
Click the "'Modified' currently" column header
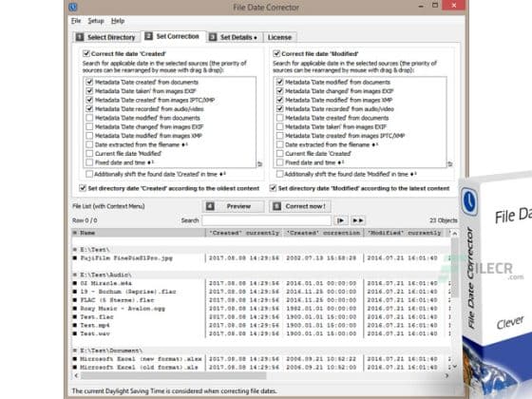pyautogui.click(x=404, y=233)
